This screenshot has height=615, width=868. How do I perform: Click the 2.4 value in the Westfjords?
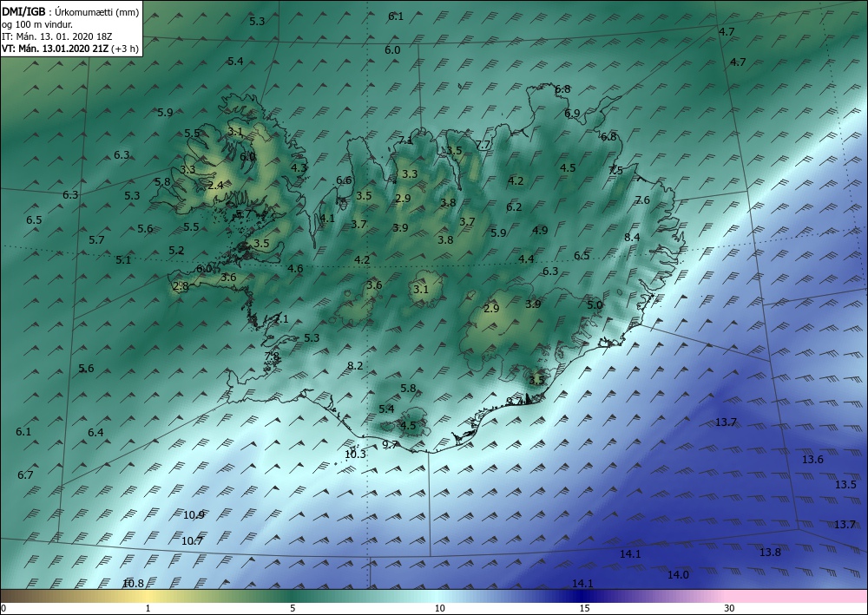pyautogui.click(x=215, y=186)
